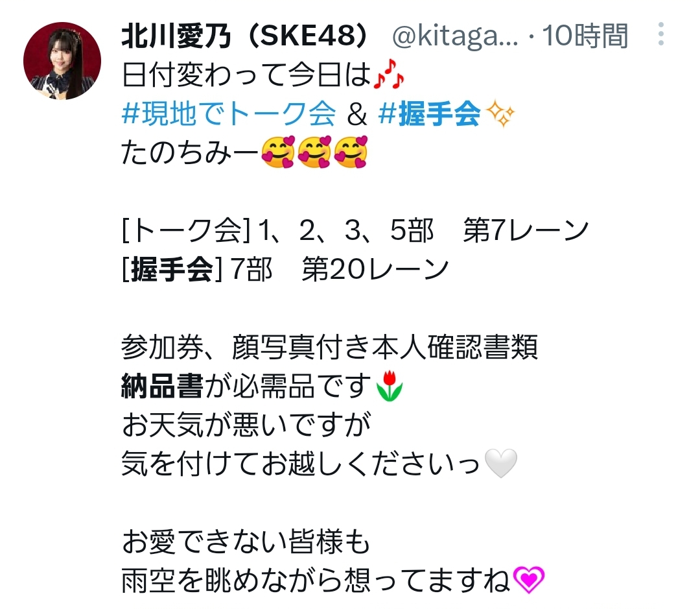The width and height of the screenshot is (700, 609).
Task: Open the @kitaga... username handle
Action: pyautogui.click(x=455, y=36)
